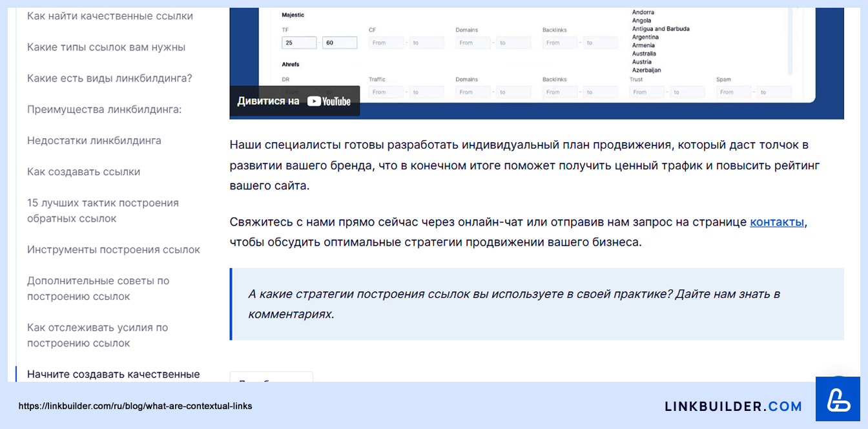Open 'Как создавать ссылки' section link
868x429 pixels.
(x=83, y=172)
